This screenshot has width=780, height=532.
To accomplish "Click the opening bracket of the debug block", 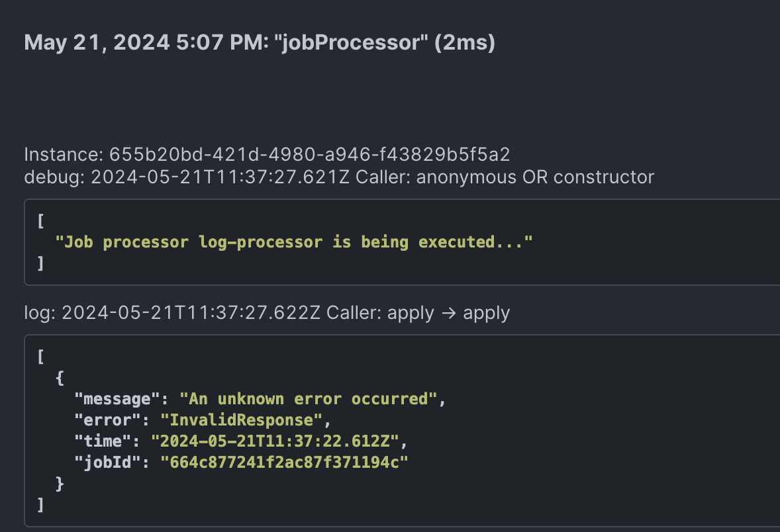I will coord(41,220).
